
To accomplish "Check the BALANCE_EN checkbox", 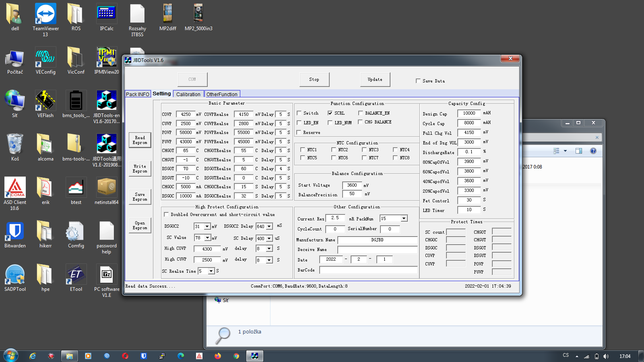I will click(361, 113).
